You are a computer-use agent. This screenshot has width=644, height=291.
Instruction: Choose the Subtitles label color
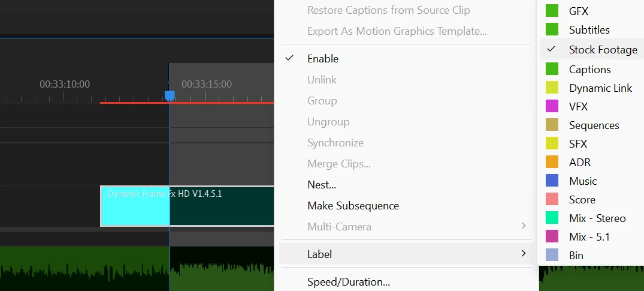[x=552, y=29]
